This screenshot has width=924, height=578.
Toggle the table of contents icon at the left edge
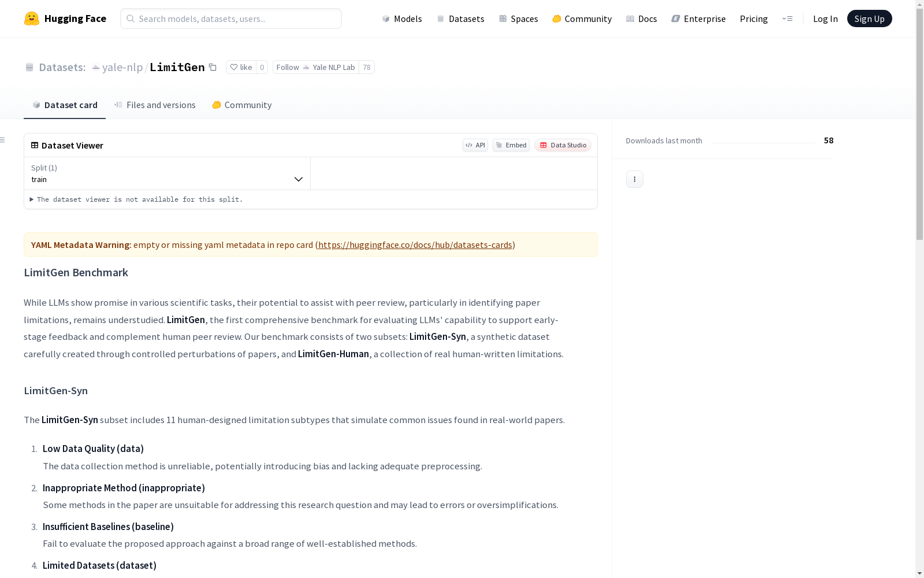coord(3,140)
